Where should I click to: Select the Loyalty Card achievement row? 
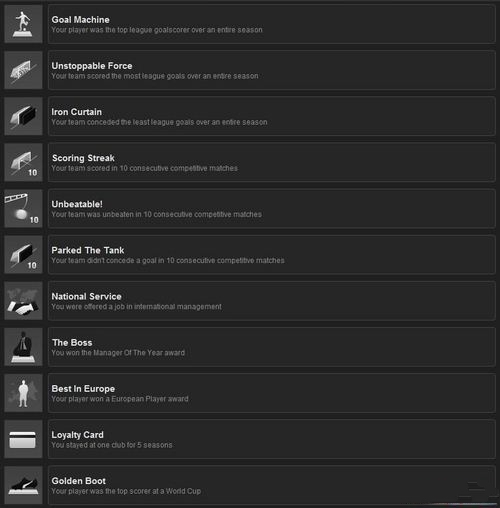point(272,439)
